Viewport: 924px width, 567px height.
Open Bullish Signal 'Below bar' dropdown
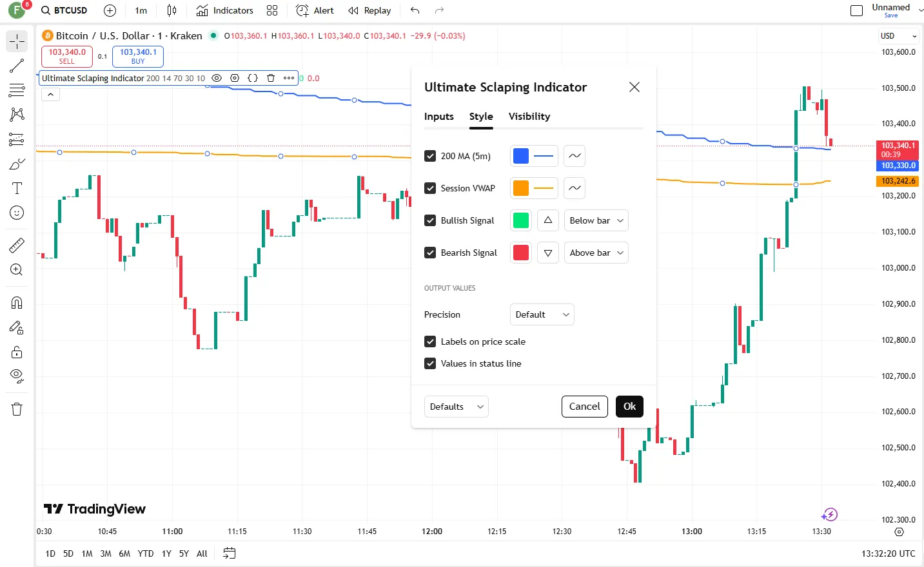tap(596, 220)
